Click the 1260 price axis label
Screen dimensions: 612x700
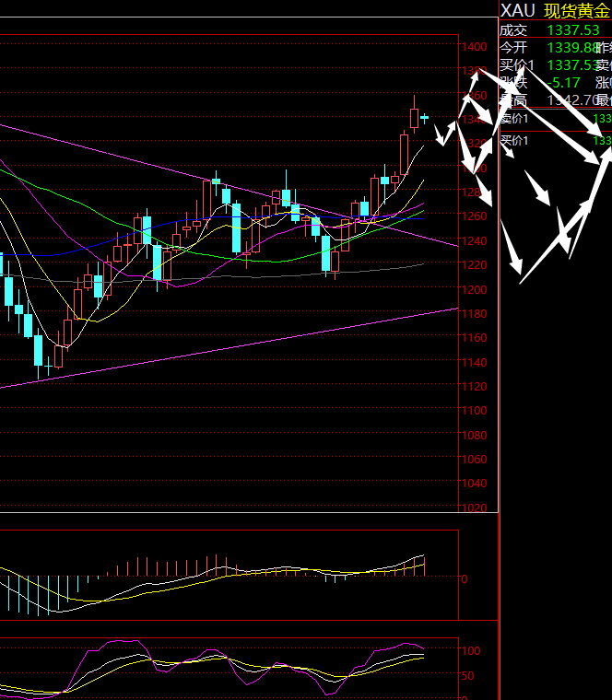tap(474, 216)
